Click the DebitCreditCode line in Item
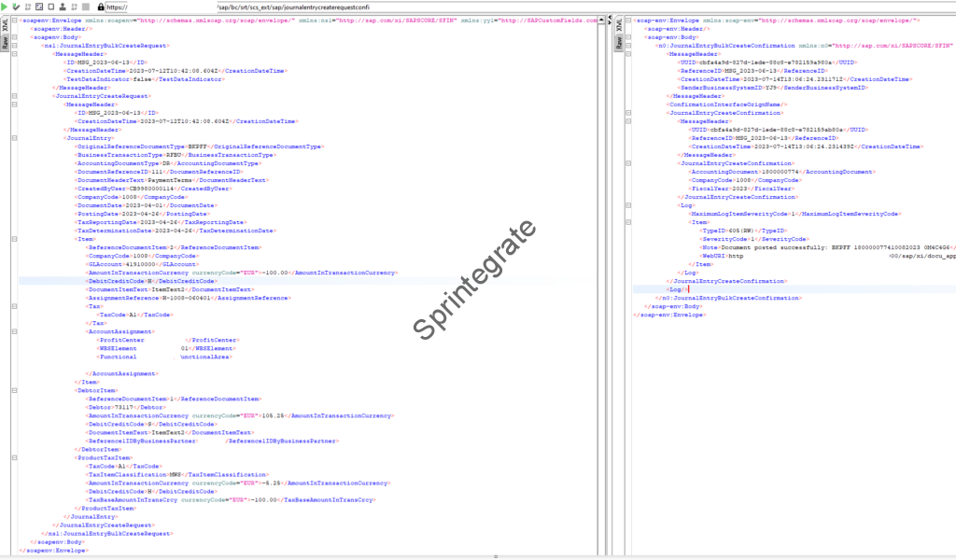This screenshot has width=956, height=560. [x=131, y=280]
